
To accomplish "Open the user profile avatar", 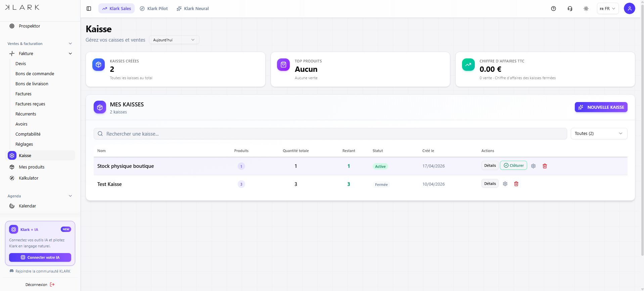I will [629, 8].
